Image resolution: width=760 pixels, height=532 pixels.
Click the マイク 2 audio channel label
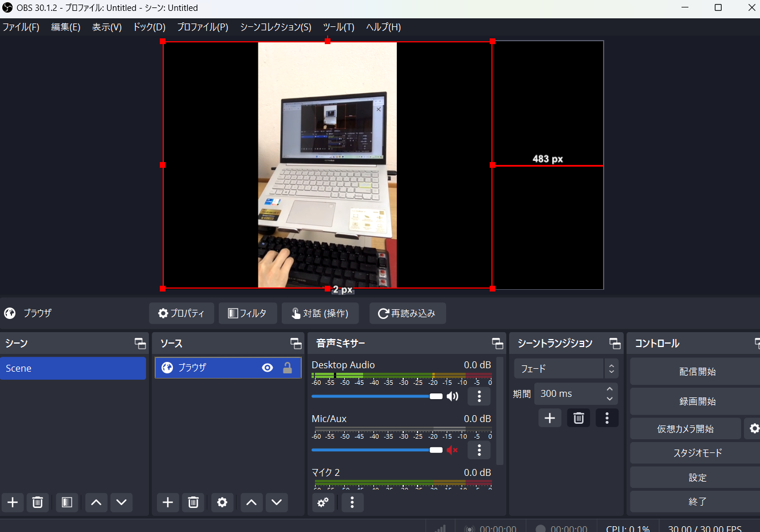326,472
